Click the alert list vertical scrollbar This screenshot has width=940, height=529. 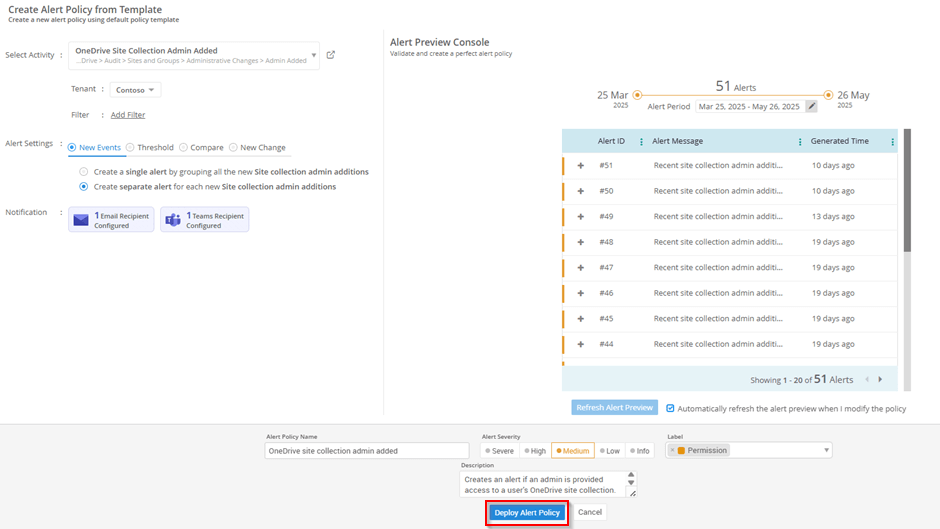click(x=907, y=191)
